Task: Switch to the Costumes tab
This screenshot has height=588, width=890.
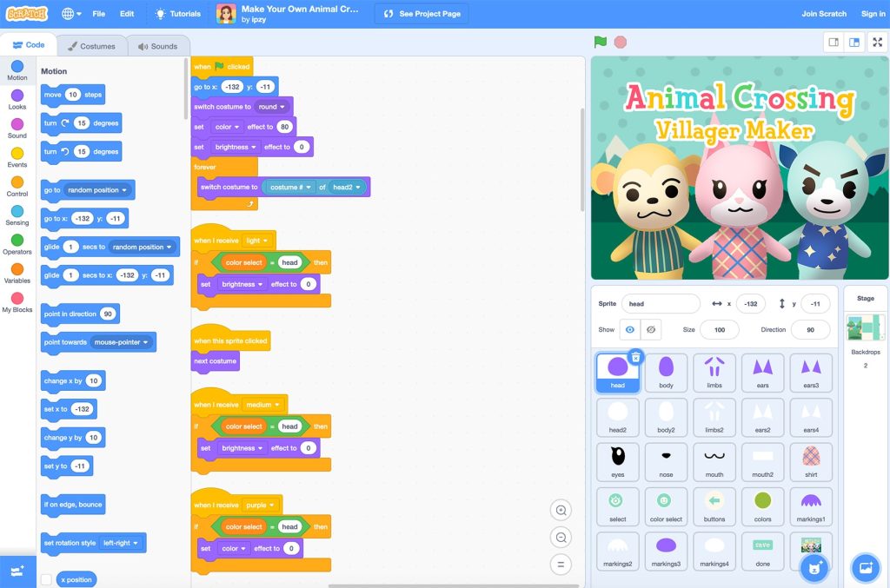Action: [x=90, y=45]
